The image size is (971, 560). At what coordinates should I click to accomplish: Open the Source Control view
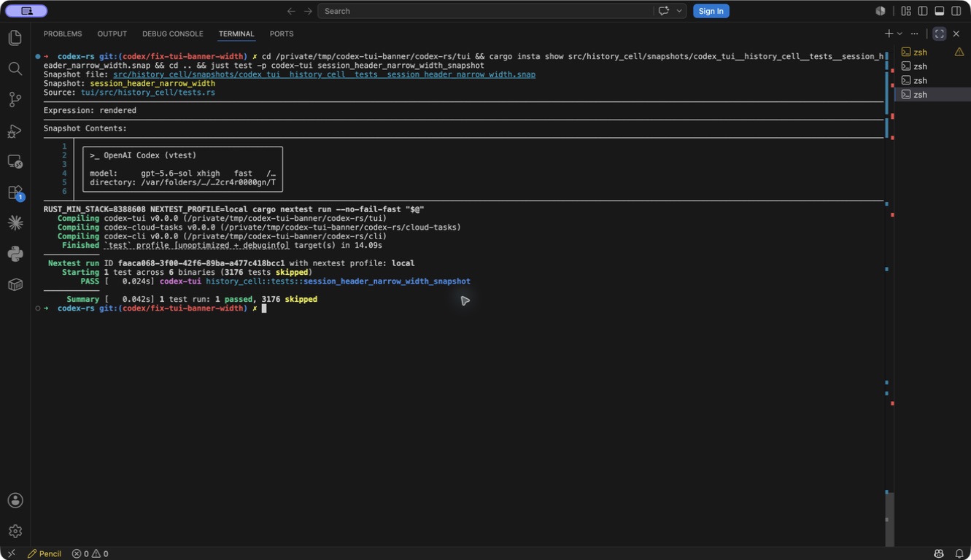tap(15, 100)
